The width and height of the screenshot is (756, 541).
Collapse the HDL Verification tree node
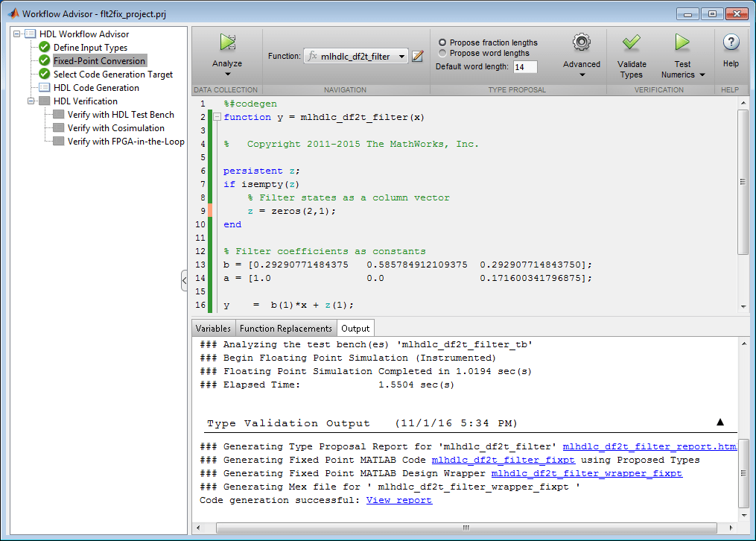coord(31,101)
